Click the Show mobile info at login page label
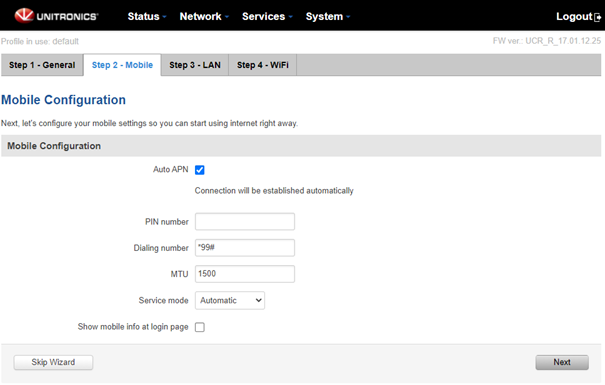This screenshot has height=385, width=605. tap(133, 327)
